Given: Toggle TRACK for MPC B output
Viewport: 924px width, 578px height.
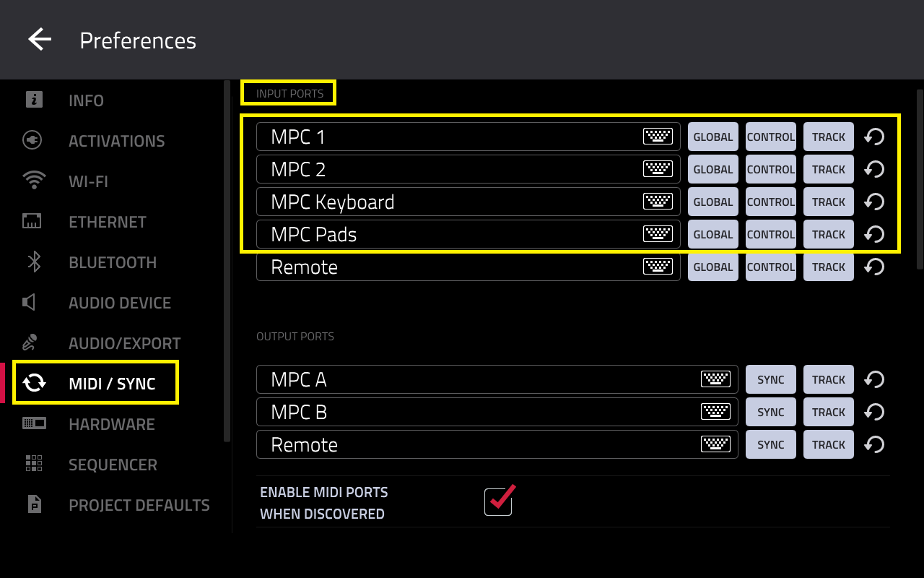Looking at the screenshot, I should pyautogui.click(x=829, y=412).
